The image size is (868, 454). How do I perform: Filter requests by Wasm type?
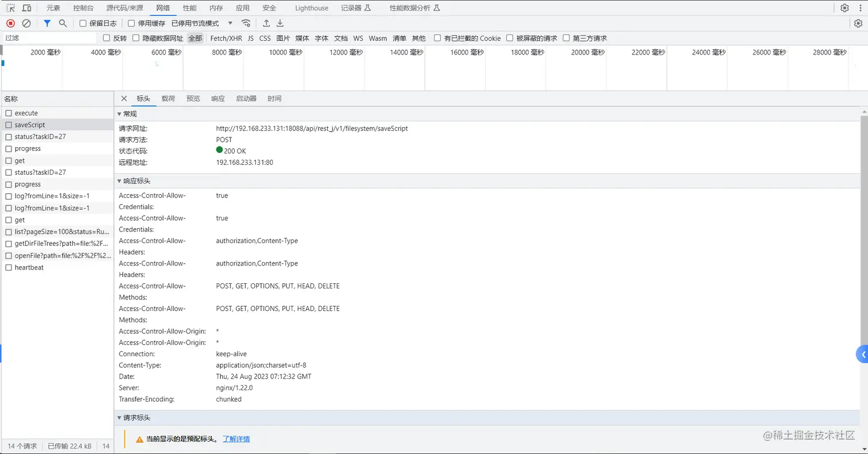pos(378,38)
